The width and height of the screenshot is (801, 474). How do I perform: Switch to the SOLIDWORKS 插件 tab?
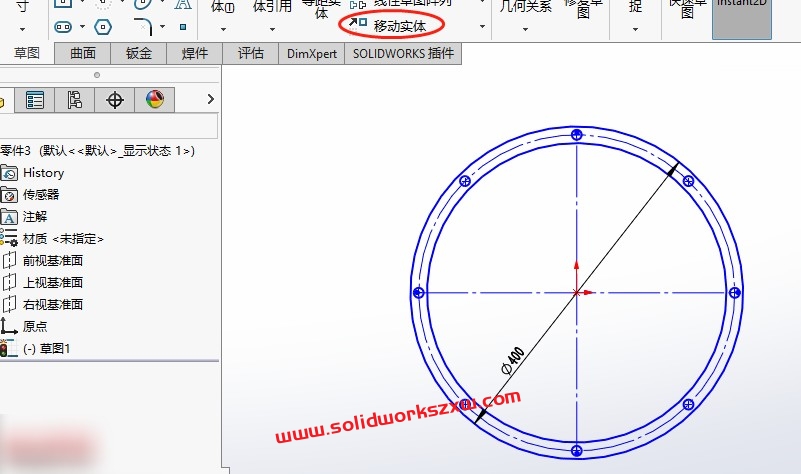403,53
